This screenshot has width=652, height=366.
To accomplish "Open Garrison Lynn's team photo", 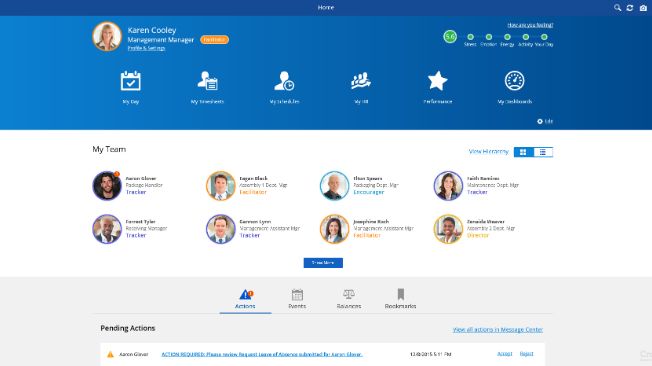I will [221, 229].
